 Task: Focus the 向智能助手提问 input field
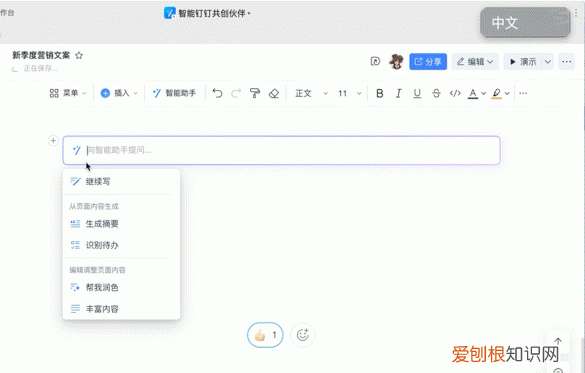(x=282, y=150)
